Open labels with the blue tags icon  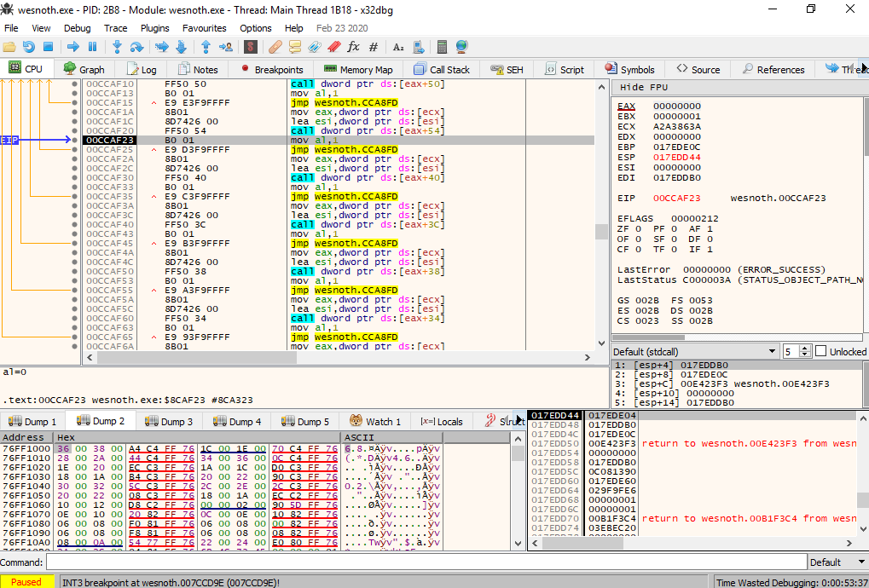point(314,47)
